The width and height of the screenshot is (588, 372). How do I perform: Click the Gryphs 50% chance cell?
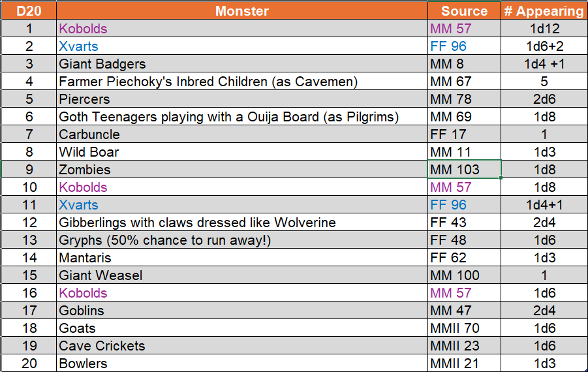pos(242,240)
